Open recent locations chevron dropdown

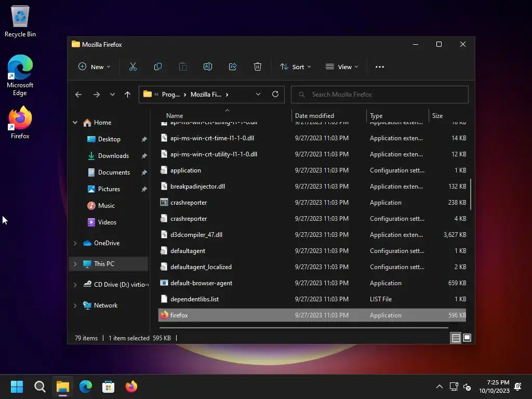point(112,95)
